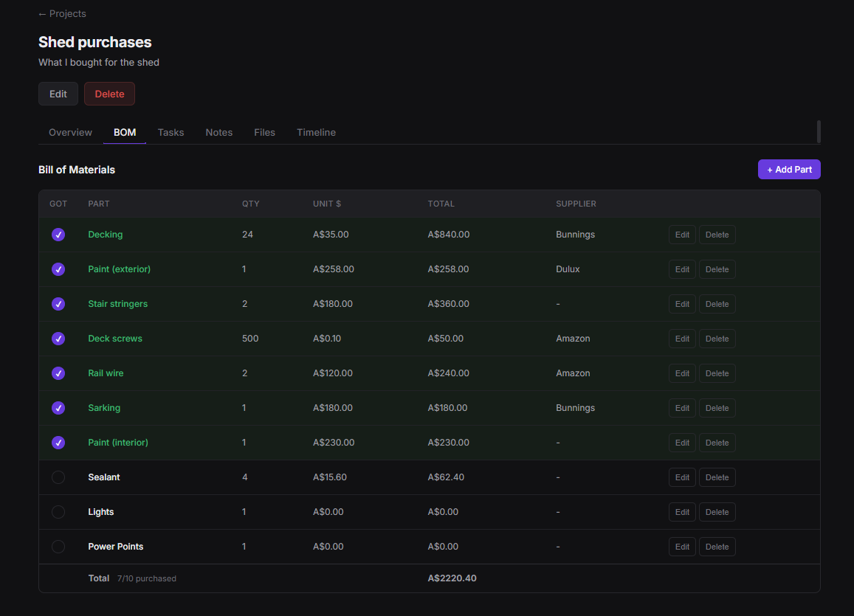This screenshot has width=854, height=616.
Task: Switch to the Overview tab
Action: tap(70, 133)
